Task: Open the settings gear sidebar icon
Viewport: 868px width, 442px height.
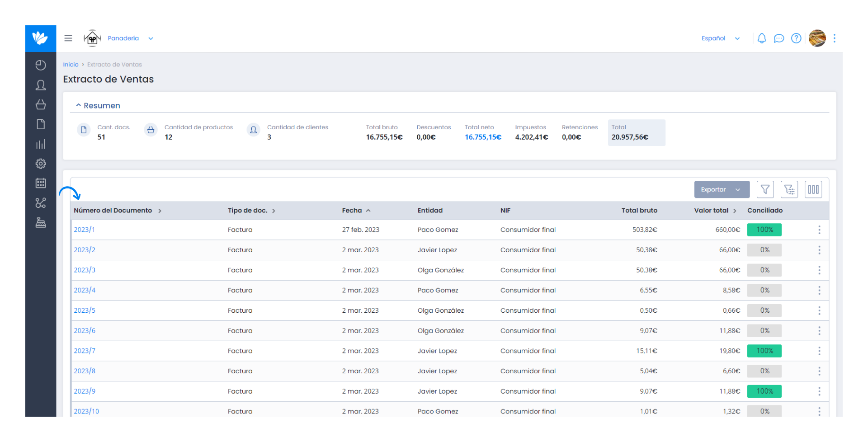Action: pyautogui.click(x=41, y=164)
